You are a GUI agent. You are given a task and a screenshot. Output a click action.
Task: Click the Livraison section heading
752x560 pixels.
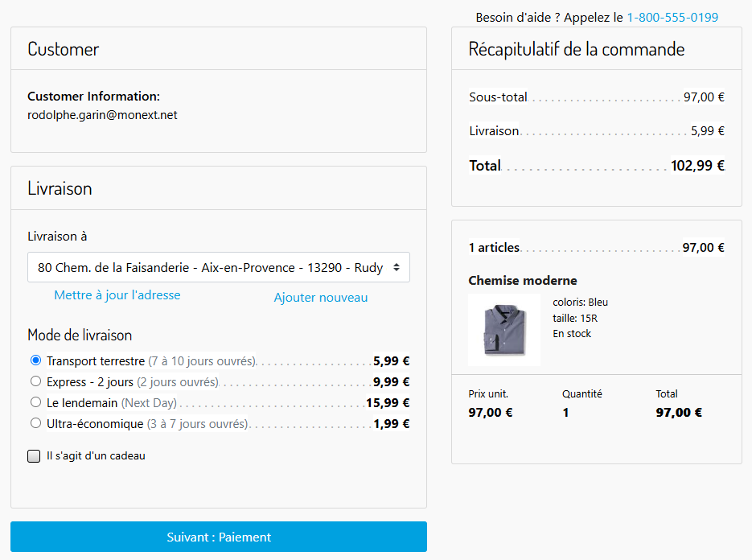pyautogui.click(x=60, y=188)
